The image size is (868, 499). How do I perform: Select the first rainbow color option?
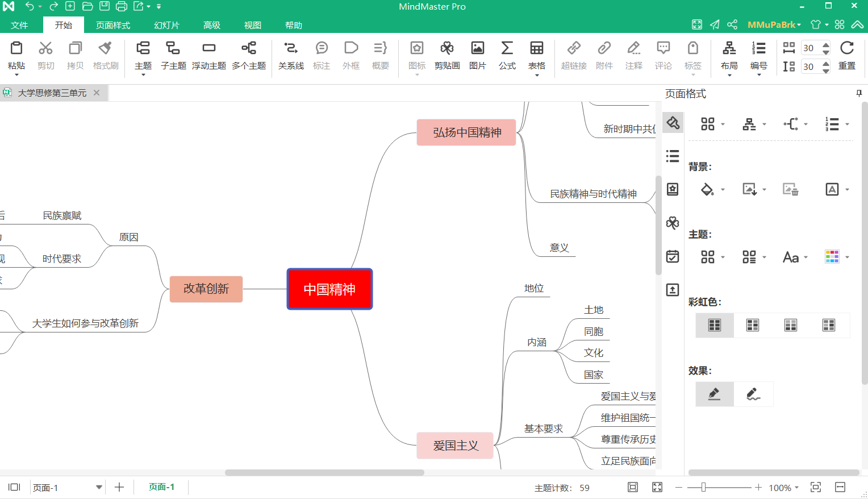point(715,325)
